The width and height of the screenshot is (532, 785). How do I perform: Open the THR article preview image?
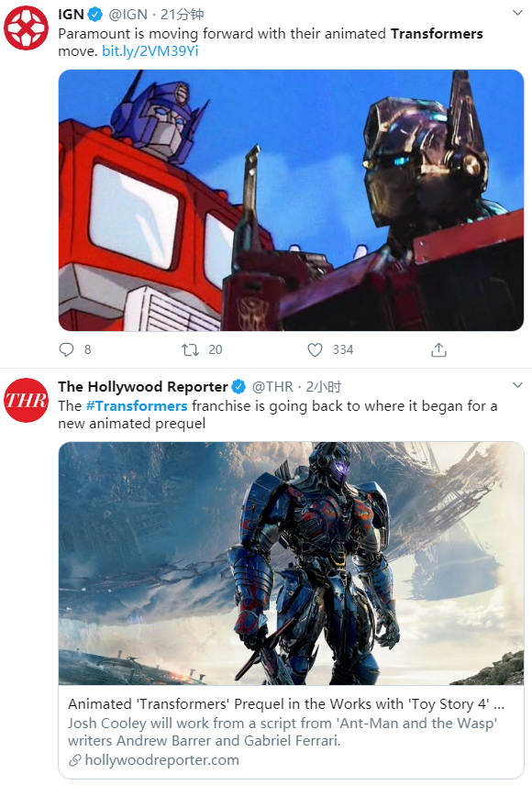click(291, 563)
